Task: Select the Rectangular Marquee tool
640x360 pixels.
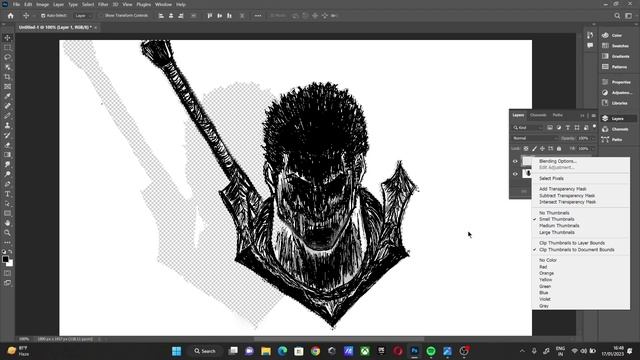Action: [7, 47]
